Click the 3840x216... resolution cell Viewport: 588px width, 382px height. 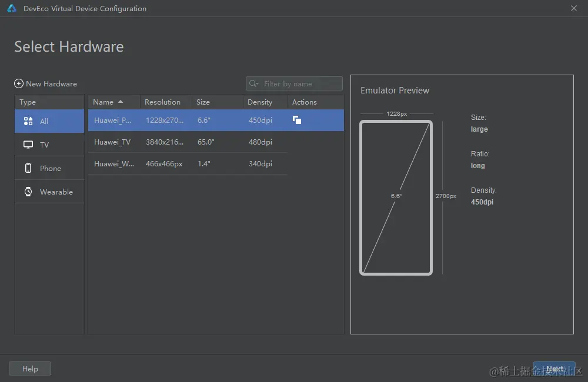point(165,142)
